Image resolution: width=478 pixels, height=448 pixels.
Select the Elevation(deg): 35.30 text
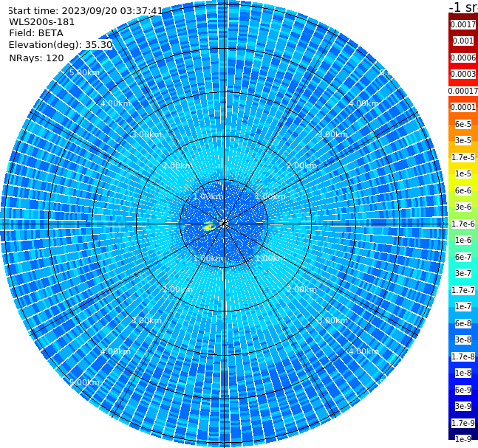[x=61, y=45]
